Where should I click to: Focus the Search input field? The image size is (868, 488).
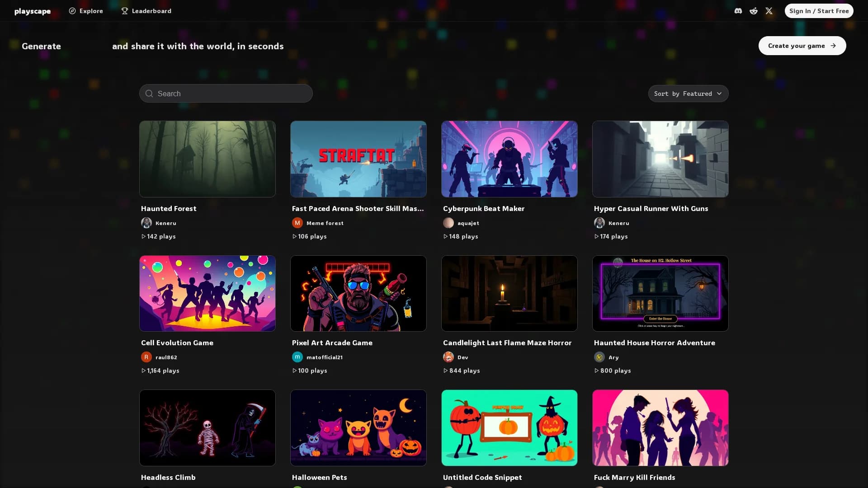(226, 94)
